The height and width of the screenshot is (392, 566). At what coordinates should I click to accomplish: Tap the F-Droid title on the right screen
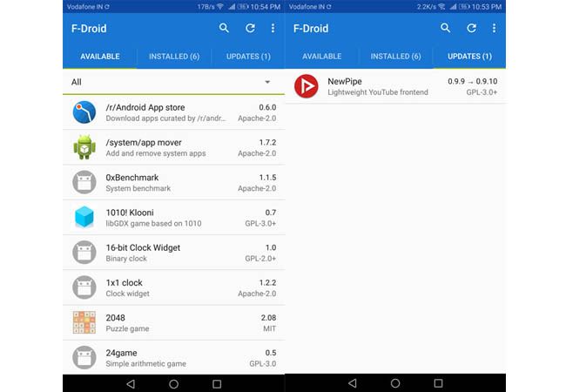[x=311, y=29]
